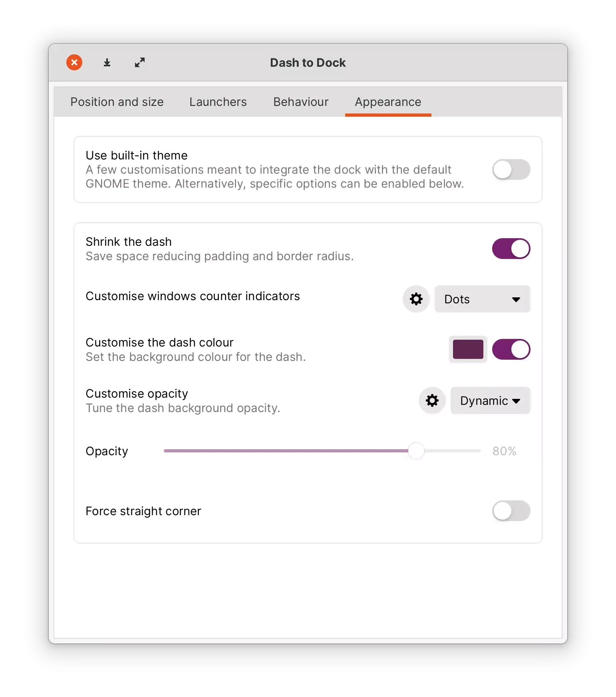
Task: Select the Appearance tab
Action: (388, 102)
